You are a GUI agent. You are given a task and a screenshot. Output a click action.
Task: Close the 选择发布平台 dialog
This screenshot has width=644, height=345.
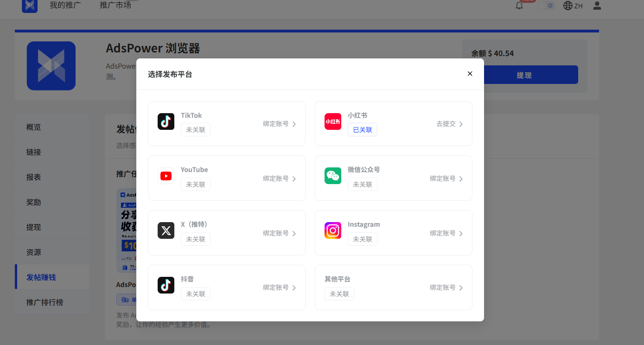pos(470,74)
